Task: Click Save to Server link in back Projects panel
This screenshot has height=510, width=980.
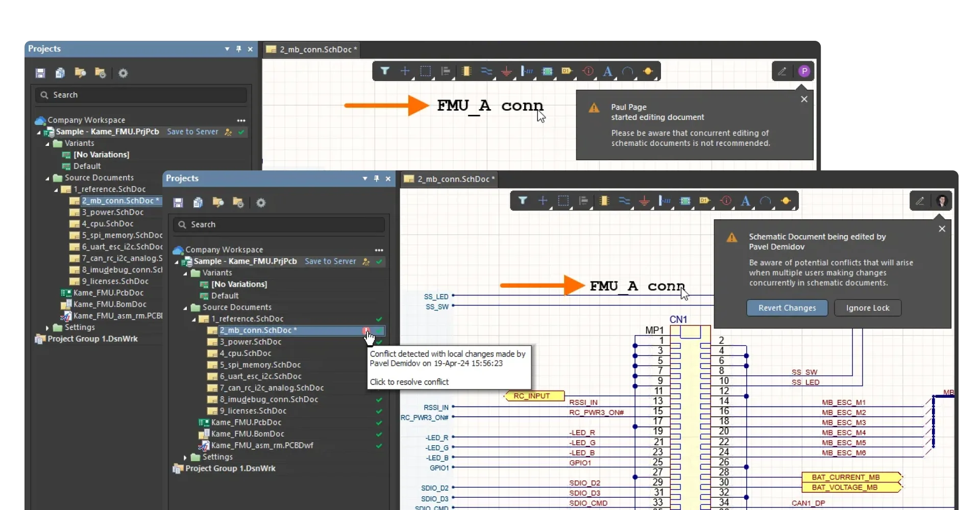Action: pos(192,132)
